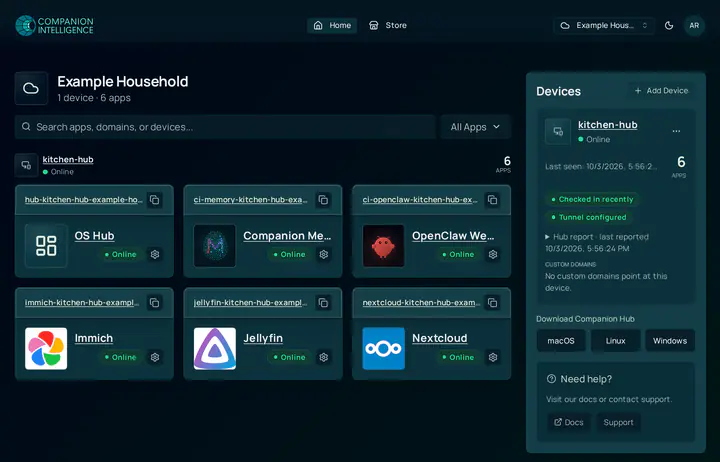Open the Home tab
This screenshot has width=720, height=462.
(332, 25)
